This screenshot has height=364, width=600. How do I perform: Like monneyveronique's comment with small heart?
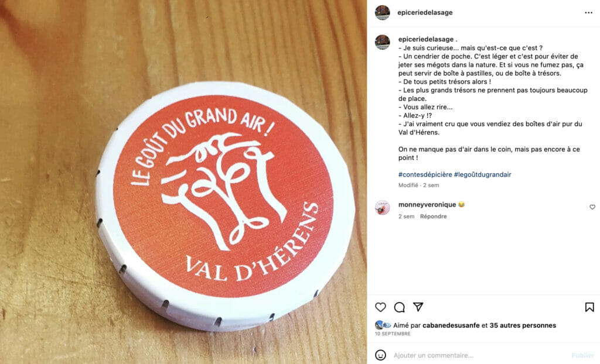(x=592, y=207)
